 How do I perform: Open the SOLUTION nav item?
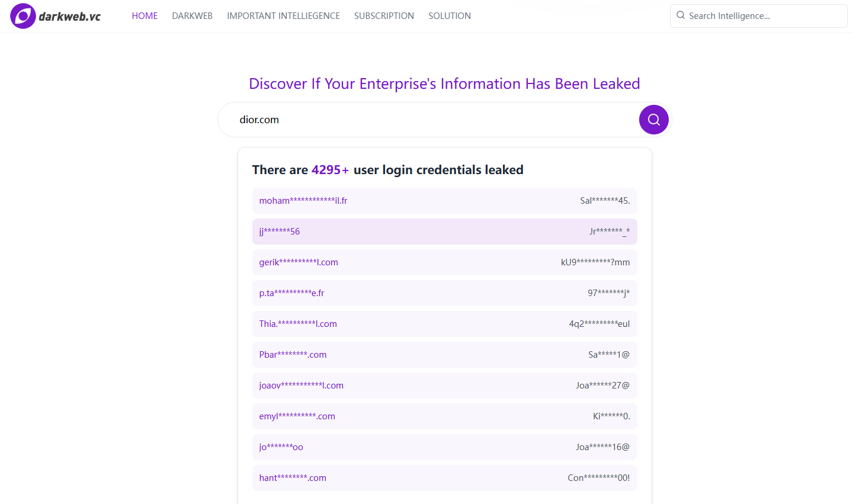pyautogui.click(x=450, y=16)
